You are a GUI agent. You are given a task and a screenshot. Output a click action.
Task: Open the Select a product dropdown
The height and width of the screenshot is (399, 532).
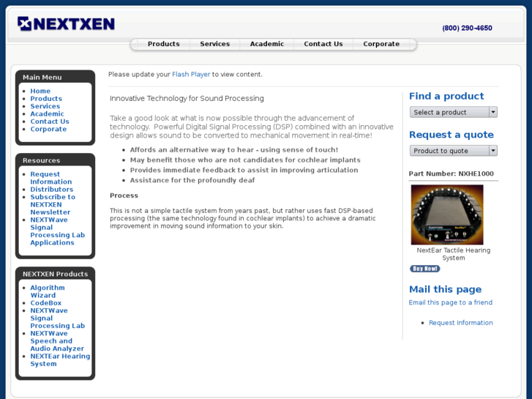[453, 112]
